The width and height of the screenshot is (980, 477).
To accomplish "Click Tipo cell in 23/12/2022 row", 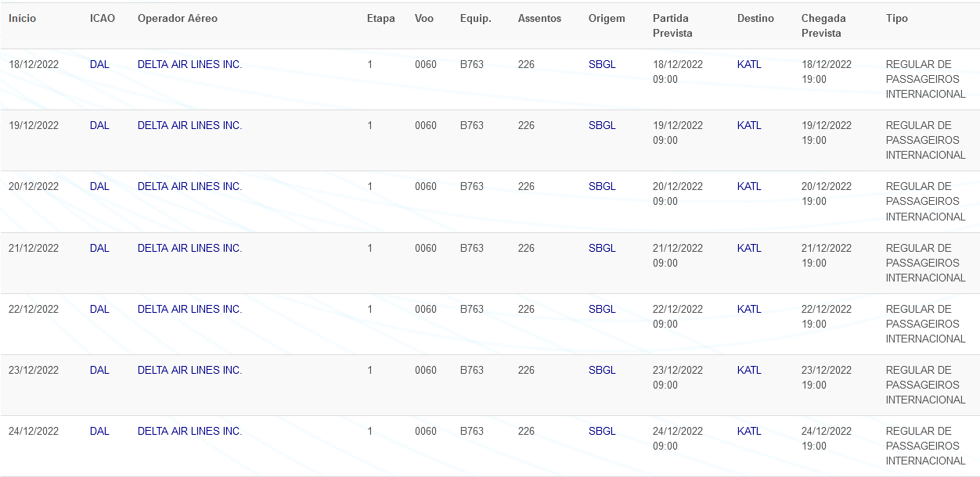I will click(x=926, y=385).
